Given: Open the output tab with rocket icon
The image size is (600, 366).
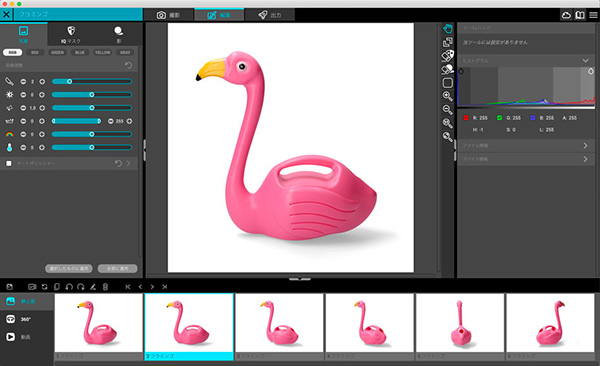Looking at the screenshot, I should tap(270, 15).
